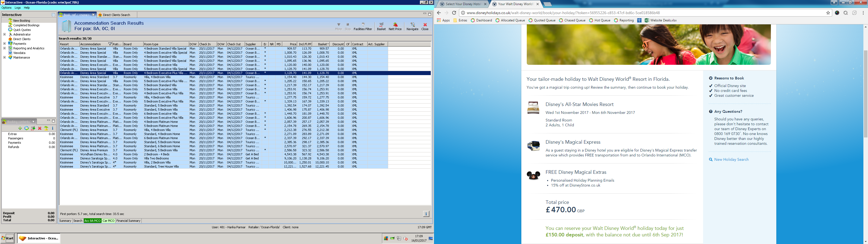The width and height of the screenshot is (868, 244).
Task: Open the Options menu
Action: 7,7
